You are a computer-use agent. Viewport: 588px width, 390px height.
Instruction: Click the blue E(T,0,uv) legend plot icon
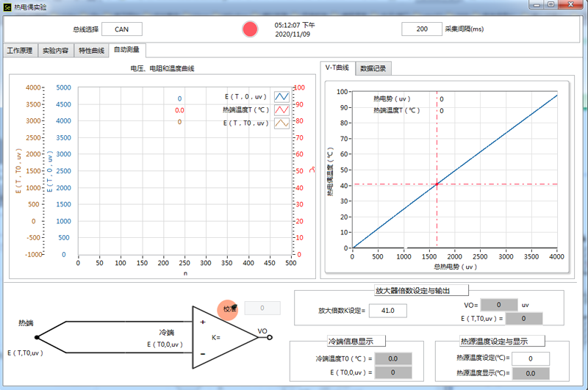282,96
